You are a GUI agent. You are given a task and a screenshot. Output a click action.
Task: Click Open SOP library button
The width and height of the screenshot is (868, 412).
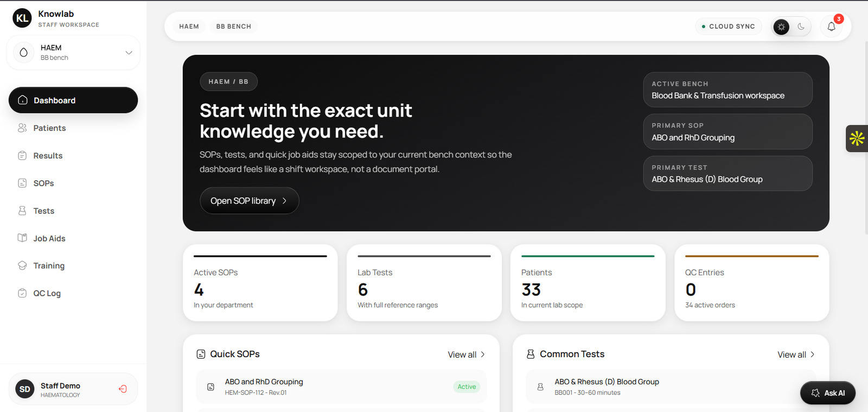(x=250, y=201)
